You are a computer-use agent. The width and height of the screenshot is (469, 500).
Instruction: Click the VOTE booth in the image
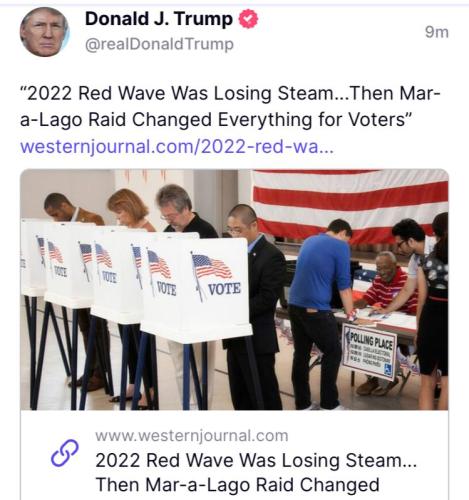[197, 288]
